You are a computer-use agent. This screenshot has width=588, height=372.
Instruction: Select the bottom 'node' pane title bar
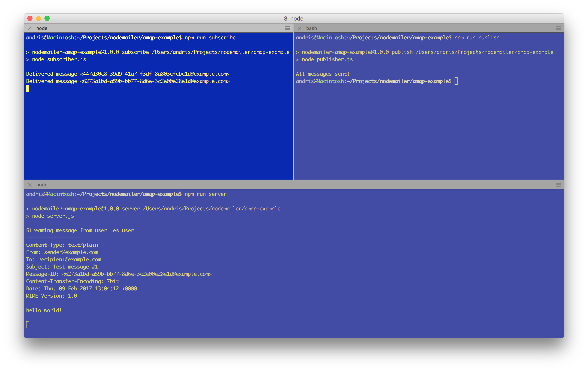coord(42,185)
